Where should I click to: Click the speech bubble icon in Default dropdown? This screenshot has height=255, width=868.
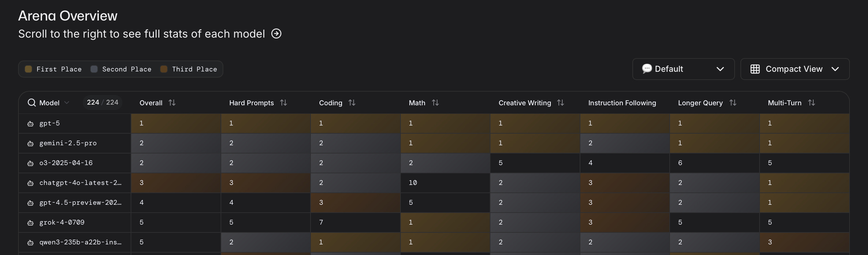(x=647, y=69)
